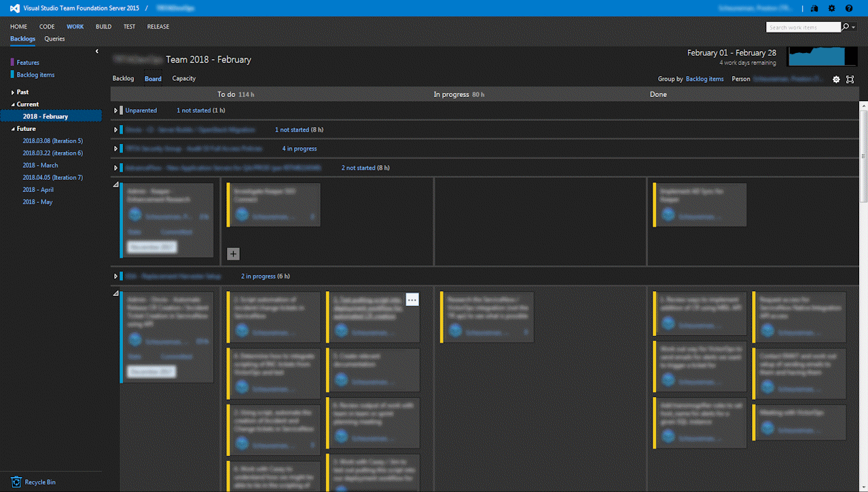Expand the row with 2 not started (8 h)
The width and height of the screenshot is (868, 492).
tap(116, 168)
